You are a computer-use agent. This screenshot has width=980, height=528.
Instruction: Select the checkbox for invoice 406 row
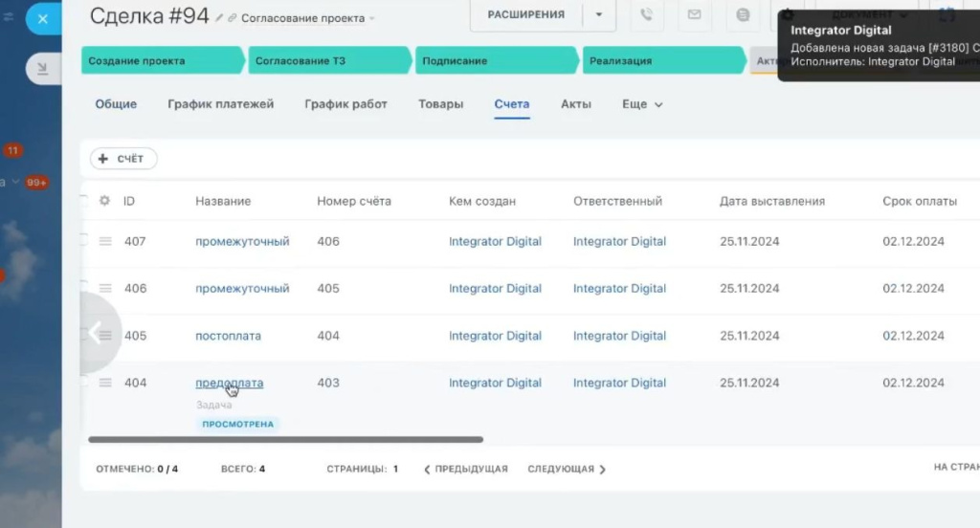(x=83, y=287)
